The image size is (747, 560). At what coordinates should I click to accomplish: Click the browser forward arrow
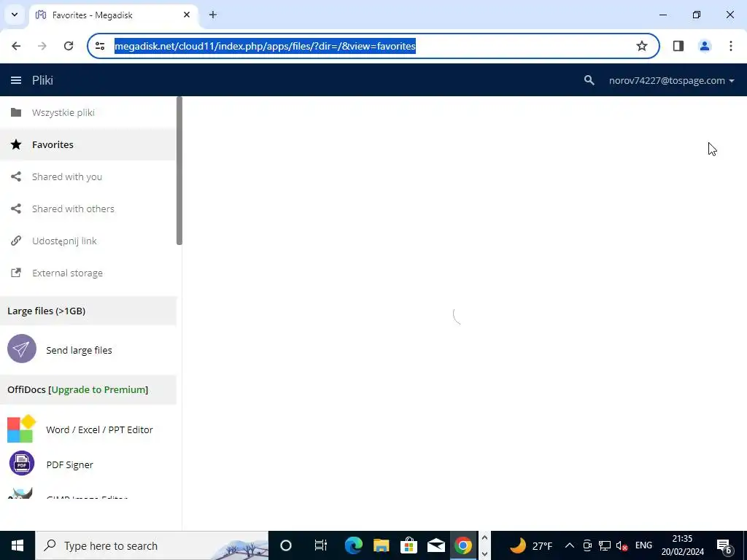point(42,46)
